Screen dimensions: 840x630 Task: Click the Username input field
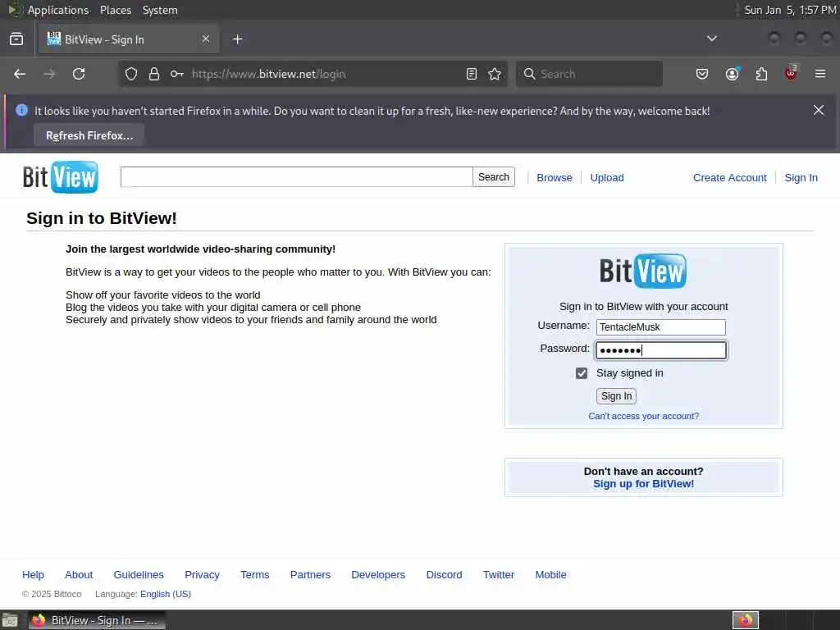[x=660, y=327]
